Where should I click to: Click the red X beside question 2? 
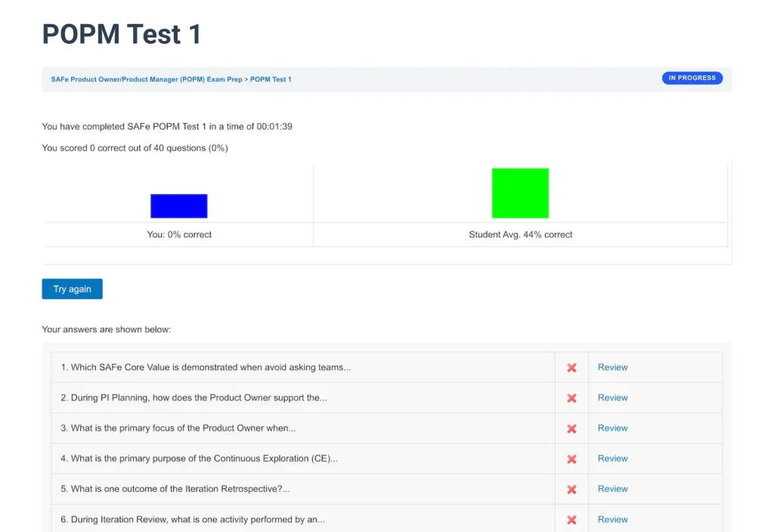pyautogui.click(x=571, y=397)
